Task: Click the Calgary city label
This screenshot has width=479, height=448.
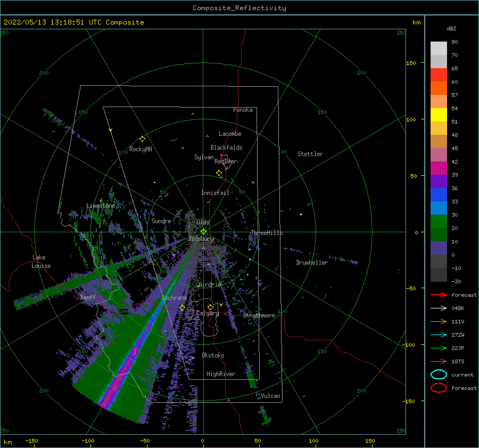Action: (x=208, y=313)
